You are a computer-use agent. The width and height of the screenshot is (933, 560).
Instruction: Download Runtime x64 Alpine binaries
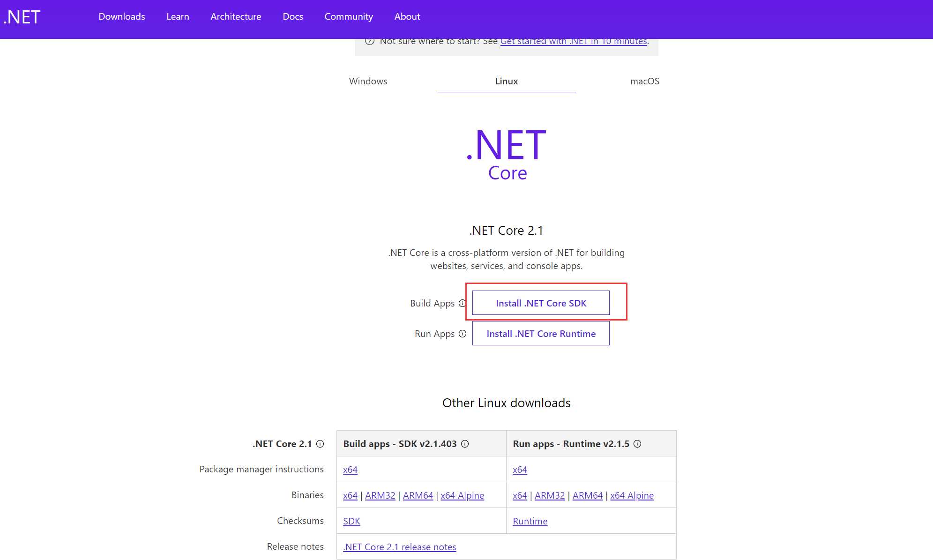coord(632,495)
